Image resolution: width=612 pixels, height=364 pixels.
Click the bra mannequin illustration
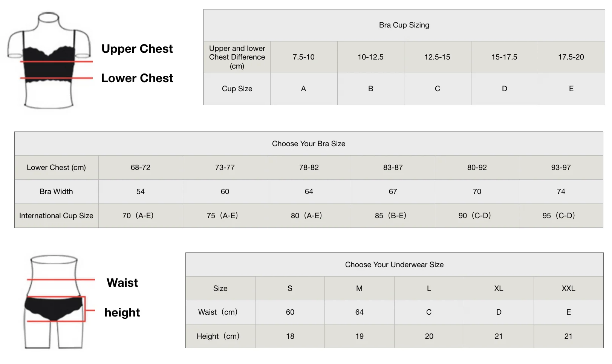[49, 60]
